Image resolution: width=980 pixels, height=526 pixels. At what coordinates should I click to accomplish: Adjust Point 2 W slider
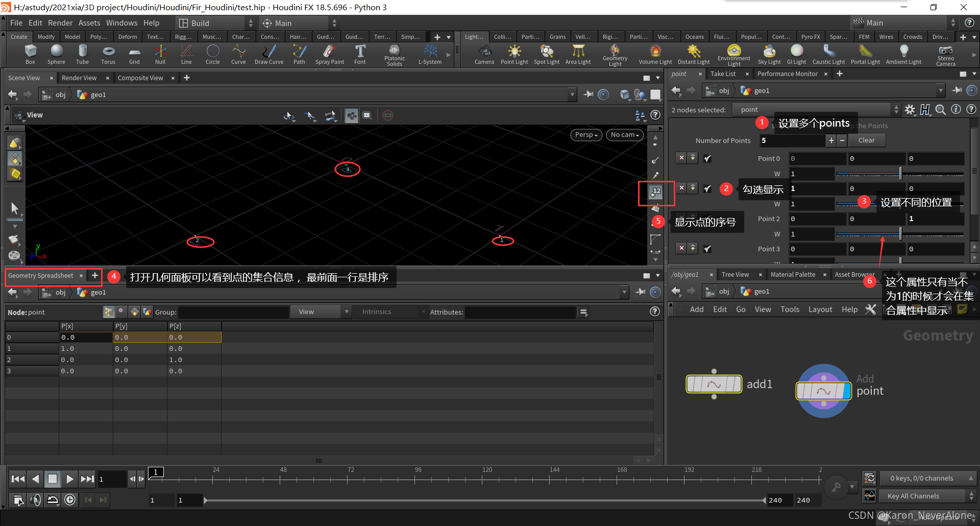coord(900,234)
